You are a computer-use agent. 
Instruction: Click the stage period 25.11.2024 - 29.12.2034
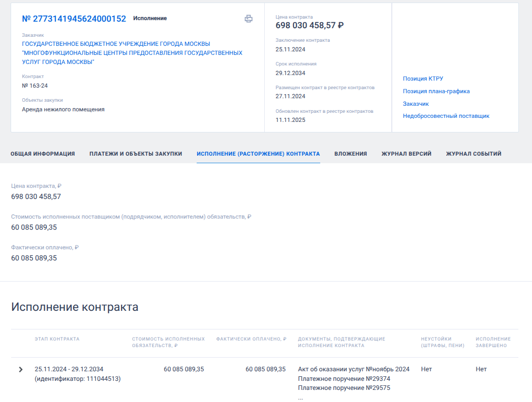pos(69,369)
